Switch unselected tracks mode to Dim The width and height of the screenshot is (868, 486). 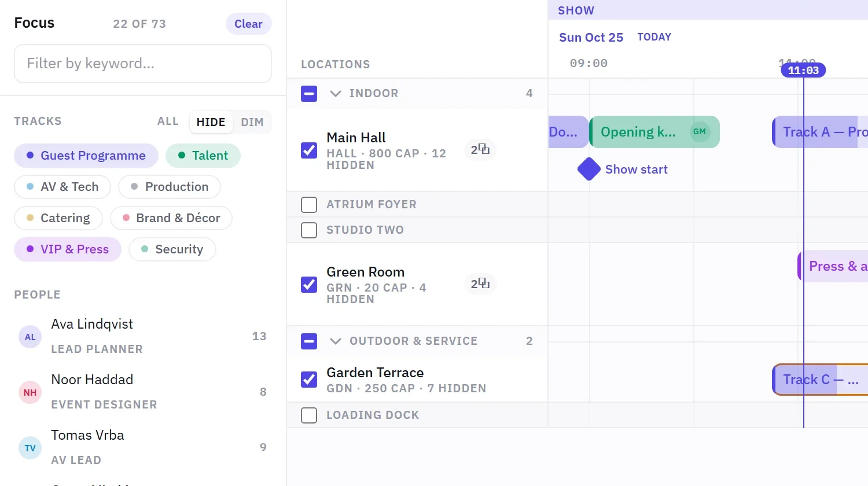pos(252,122)
